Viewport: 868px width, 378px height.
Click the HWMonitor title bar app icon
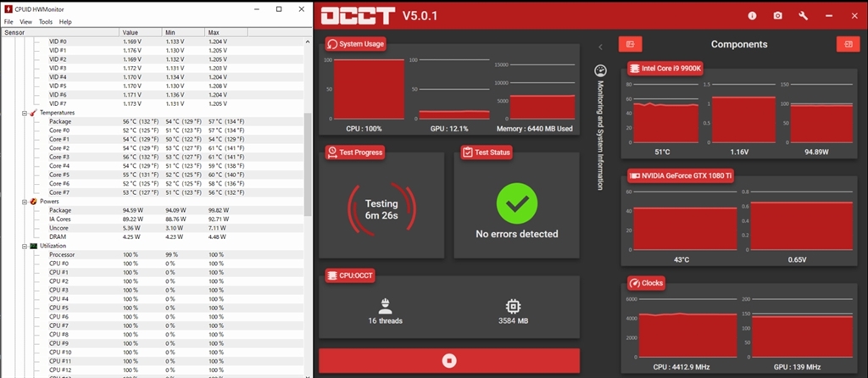click(8, 8)
